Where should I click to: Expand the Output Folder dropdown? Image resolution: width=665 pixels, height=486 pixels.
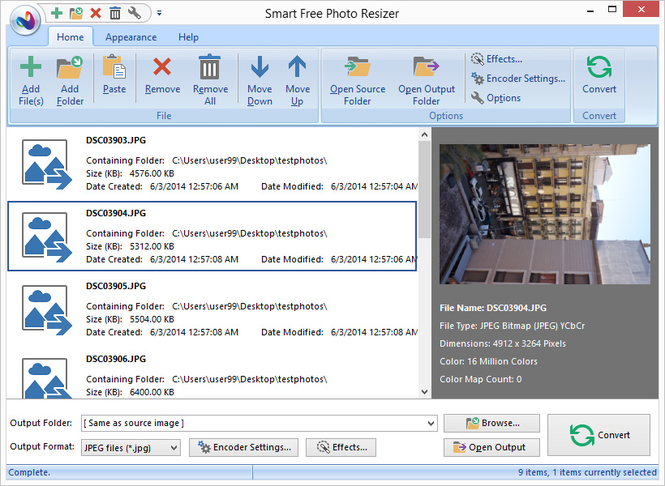(431, 423)
